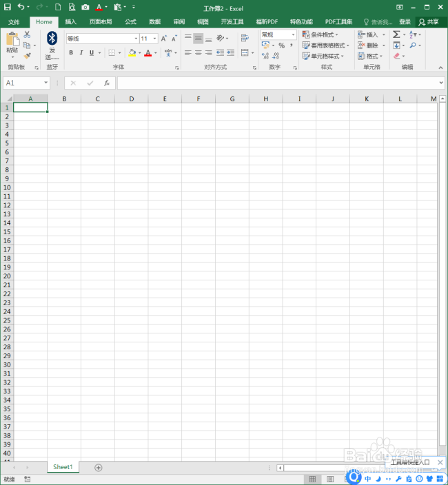Insert a function using the fx button
Screen dimensions: 448x485
(106, 83)
